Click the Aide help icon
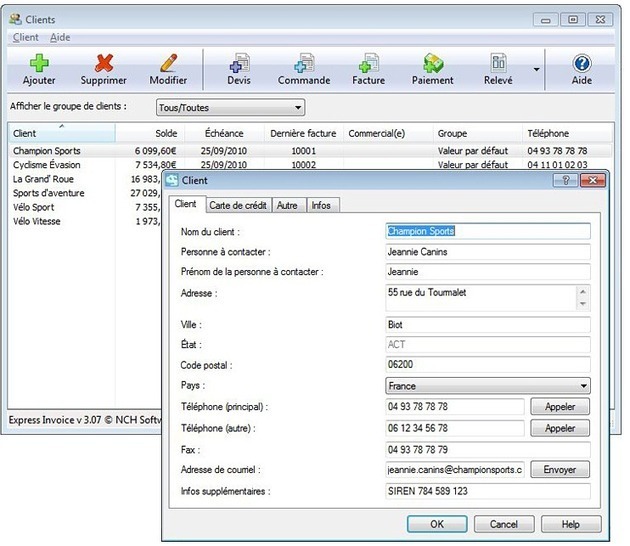This screenshot has width=630, height=546. coord(581,64)
